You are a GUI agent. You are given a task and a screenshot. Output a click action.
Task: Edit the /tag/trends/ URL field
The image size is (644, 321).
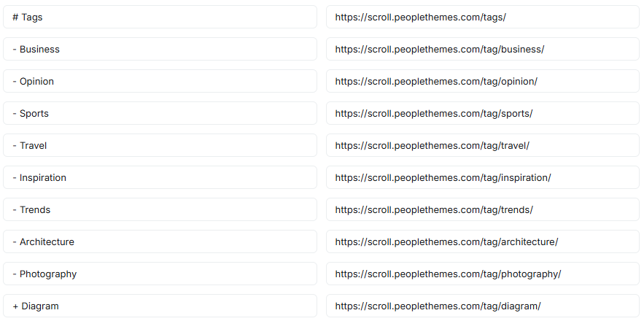[483, 209]
